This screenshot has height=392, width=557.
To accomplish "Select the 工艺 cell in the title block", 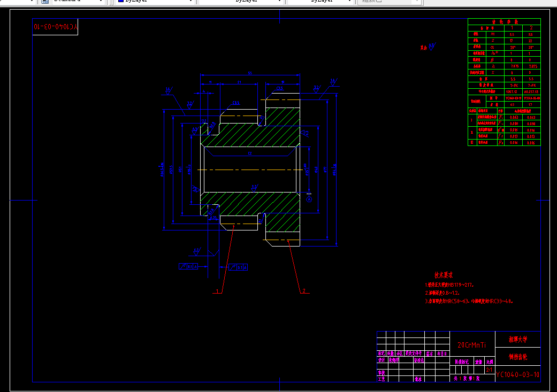I will [x=381, y=379].
